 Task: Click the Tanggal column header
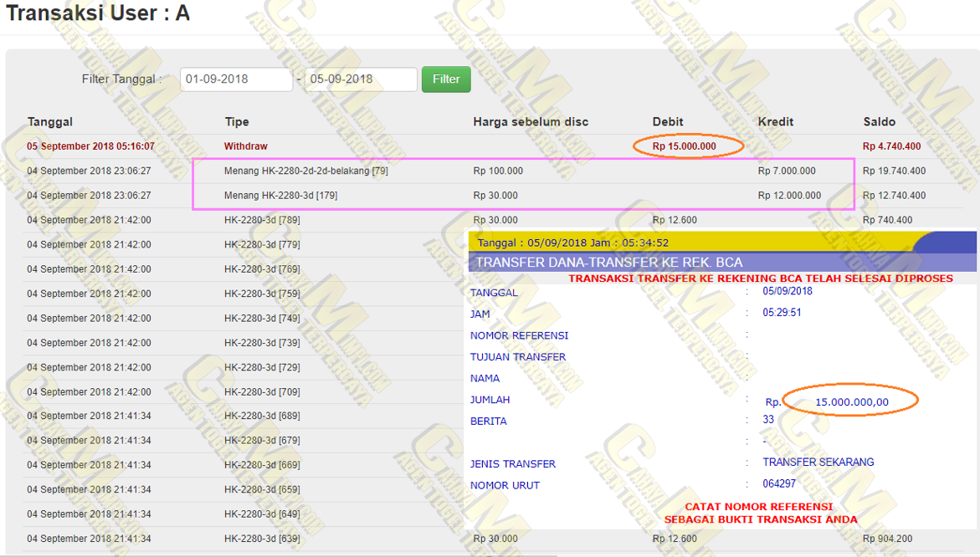(x=50, y=122)
